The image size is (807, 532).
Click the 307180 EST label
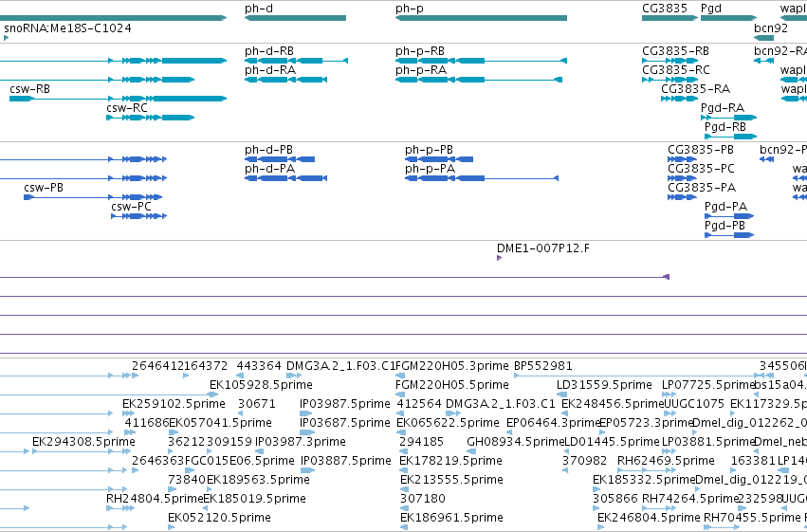pos(423,499)
